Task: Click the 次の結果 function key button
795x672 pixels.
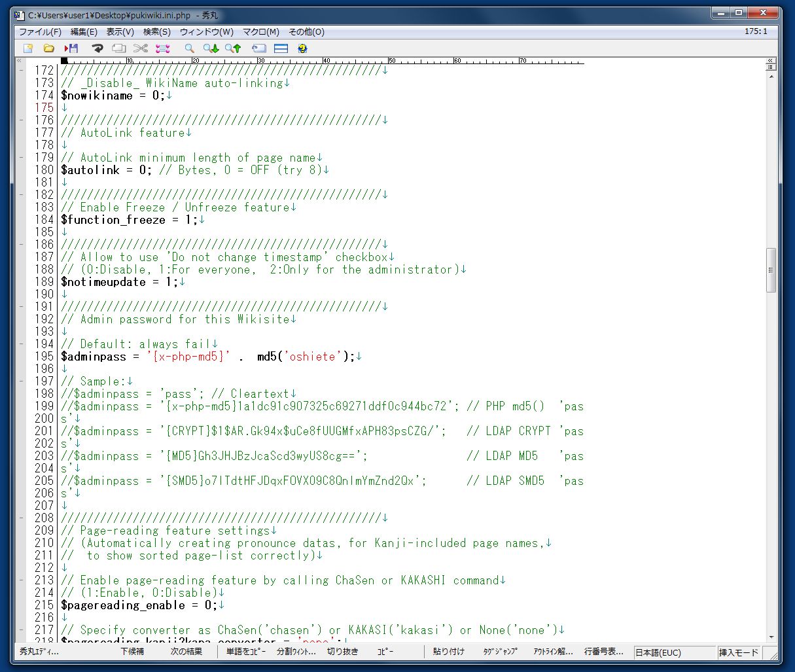Action: [186, 652]
